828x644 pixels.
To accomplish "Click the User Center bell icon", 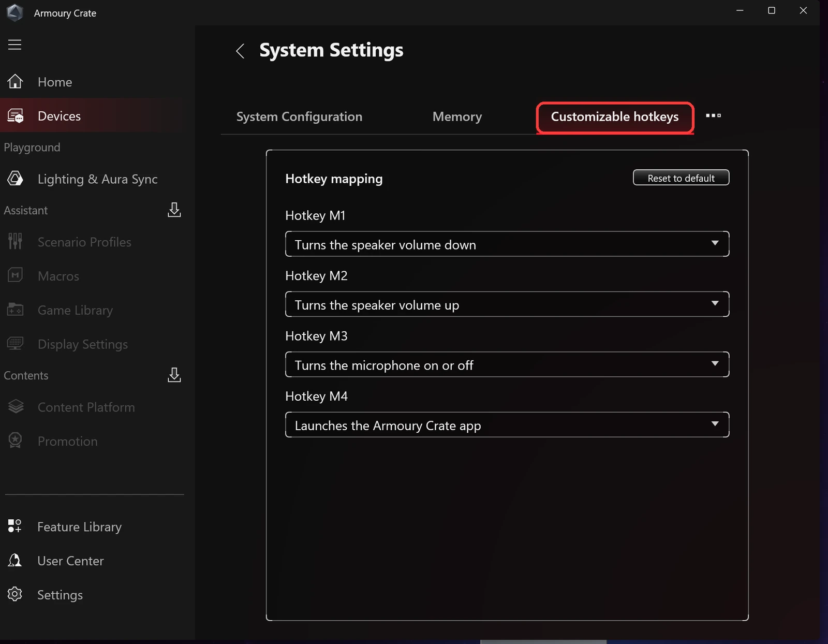I will tap(15, 560).
